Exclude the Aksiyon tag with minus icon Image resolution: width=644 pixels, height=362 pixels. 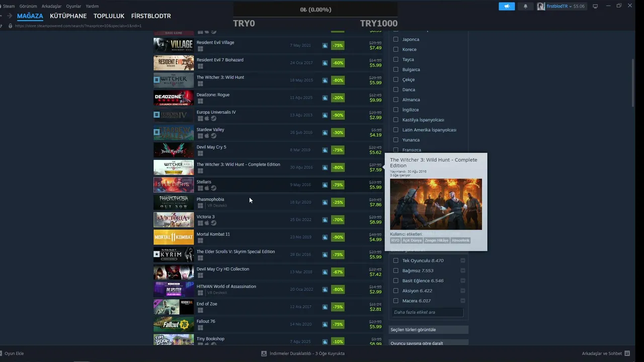[463, 291]
